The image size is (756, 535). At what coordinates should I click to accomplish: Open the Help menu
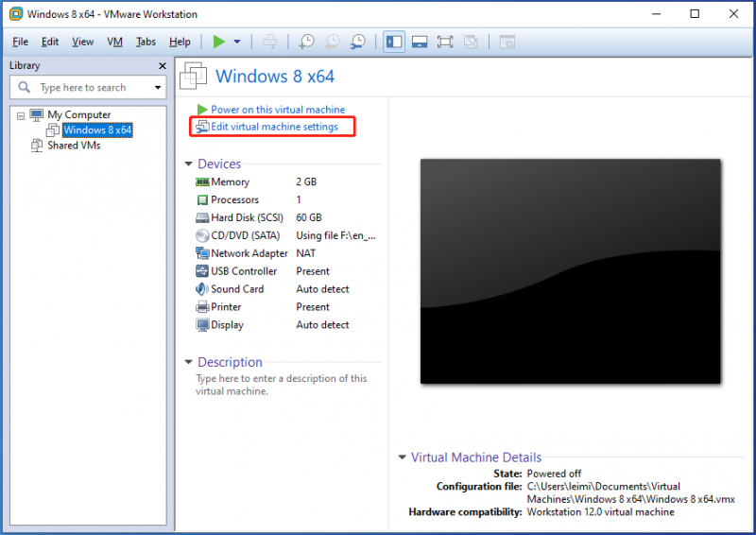(180, 42)
